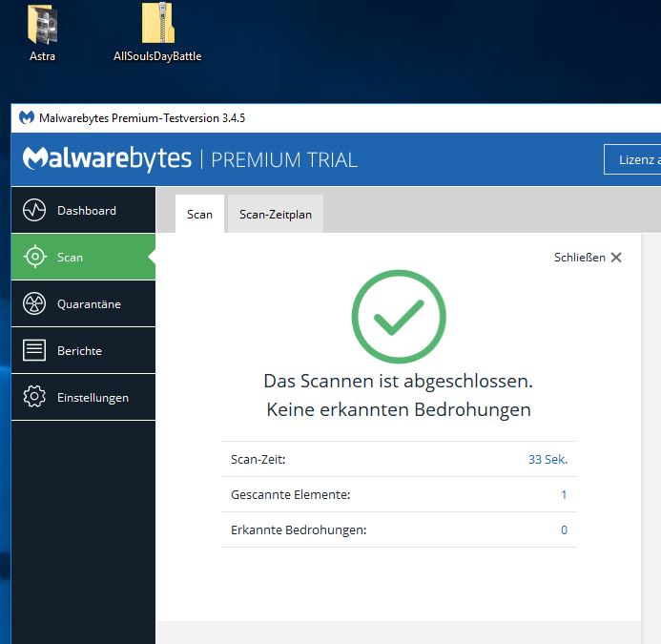Click the PREMIUM TRIAL header text
The width and height of the screenshot is (661, 644).
284,160
